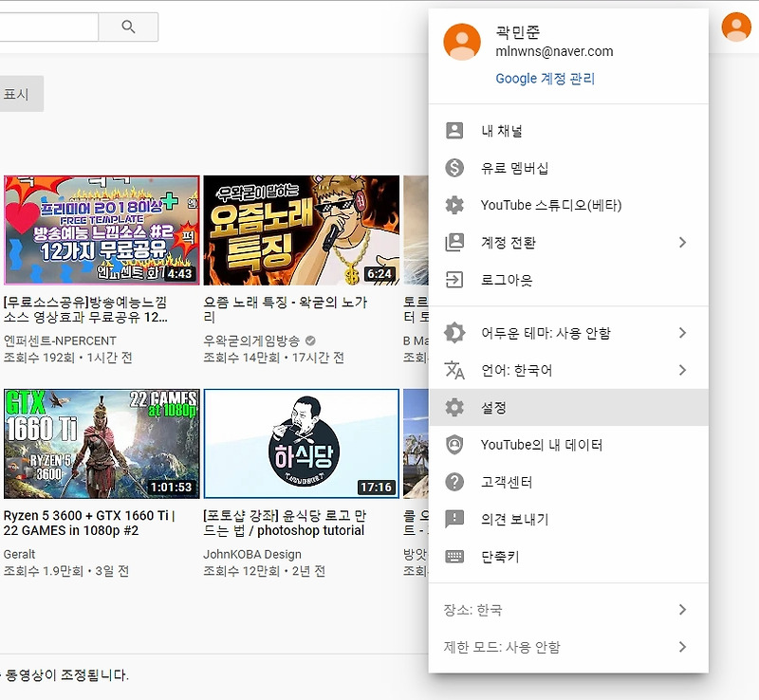Click the 하식당 logo video thumbnail

pyautogui.click(x=301, y=444)
